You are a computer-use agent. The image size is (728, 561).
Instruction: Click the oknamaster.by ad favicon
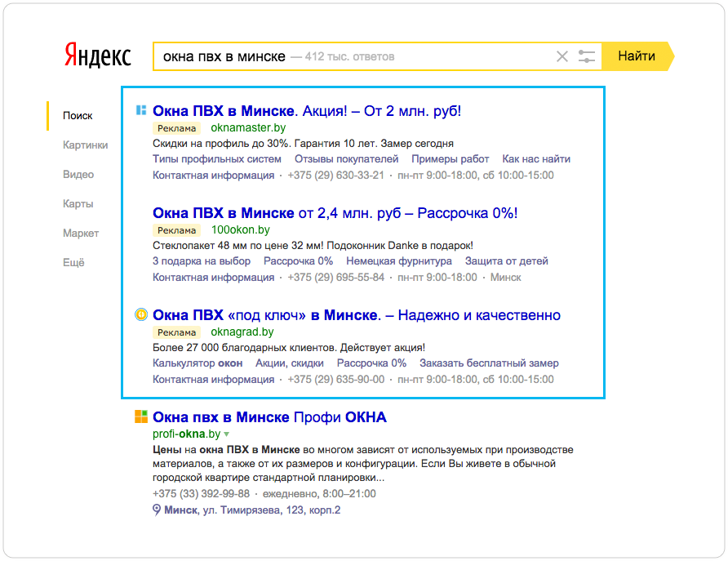pos(140,110)
